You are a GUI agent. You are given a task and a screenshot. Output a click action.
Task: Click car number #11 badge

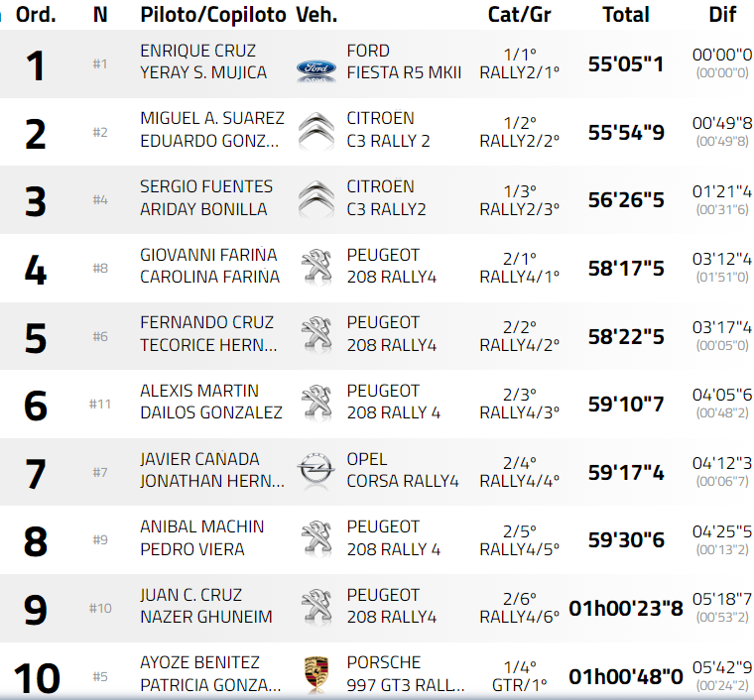(100, 404)
